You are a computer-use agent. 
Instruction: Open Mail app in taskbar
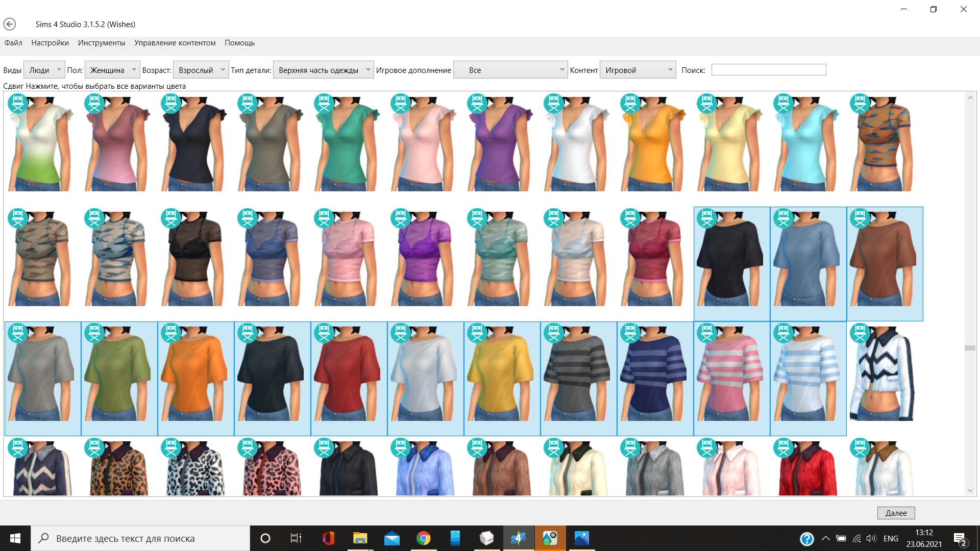coord(391,538)
